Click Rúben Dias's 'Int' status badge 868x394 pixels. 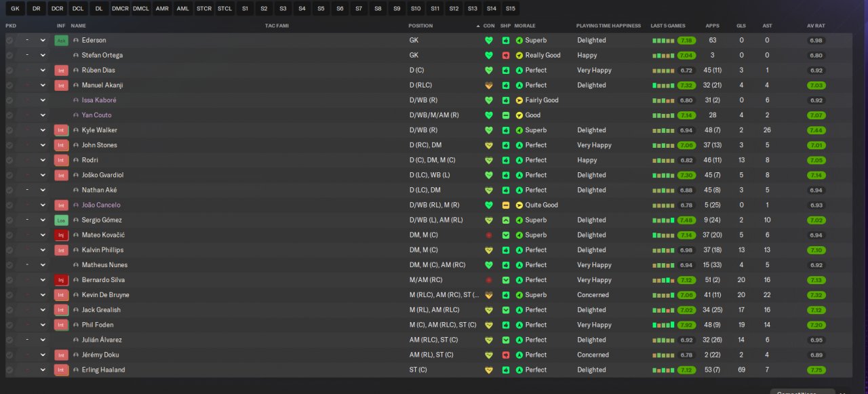[61, 70]
